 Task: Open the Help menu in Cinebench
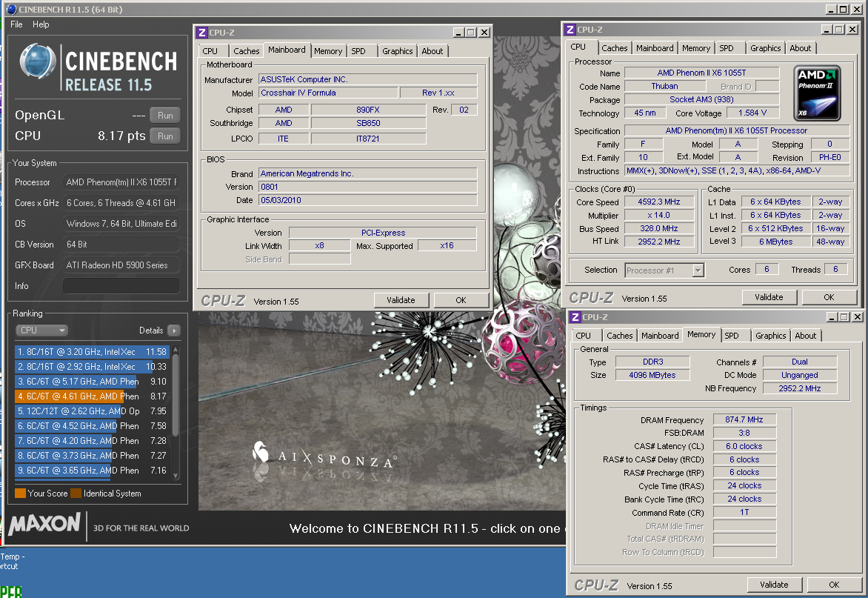(41, 24)
